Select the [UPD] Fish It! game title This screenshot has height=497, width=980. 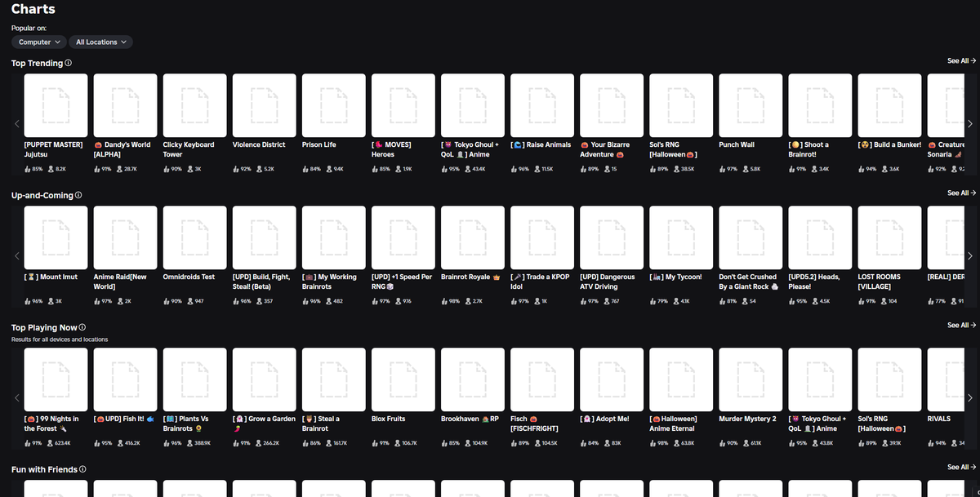pos(124,419)
